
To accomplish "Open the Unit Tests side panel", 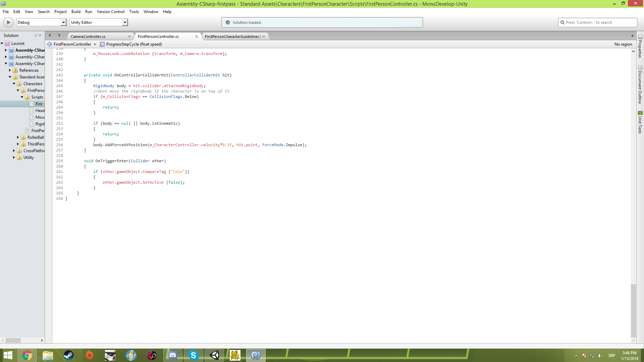I will [x=640, y=122].
